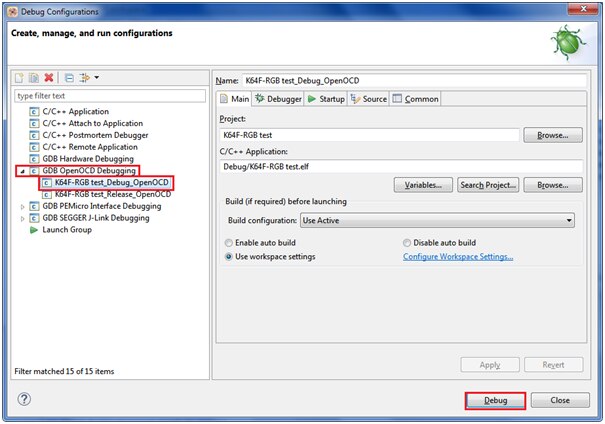The image size is (605, 424).
Task: Select Enable auto build radio button
Action: (229, 243)
